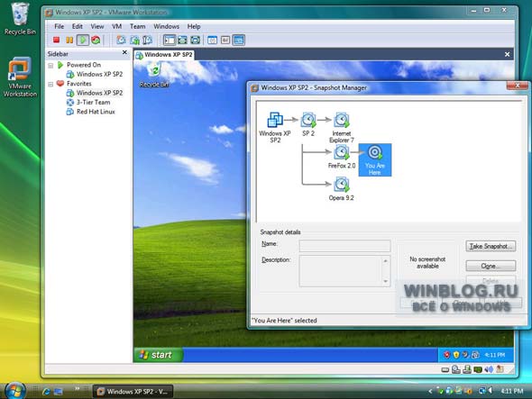This screenshot has height=399, width=532.
Task: Click the Vista Start orb
Action: tap(14, 391)
